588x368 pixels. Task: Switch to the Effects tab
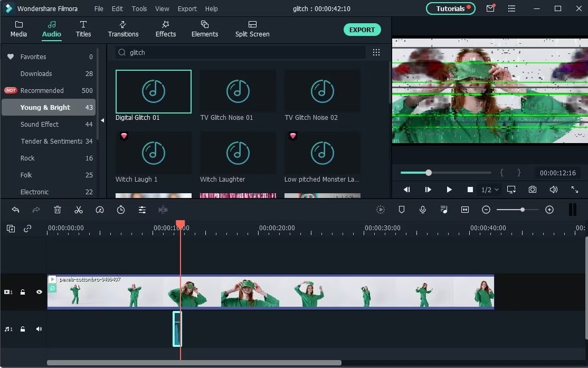click(165, 29)
